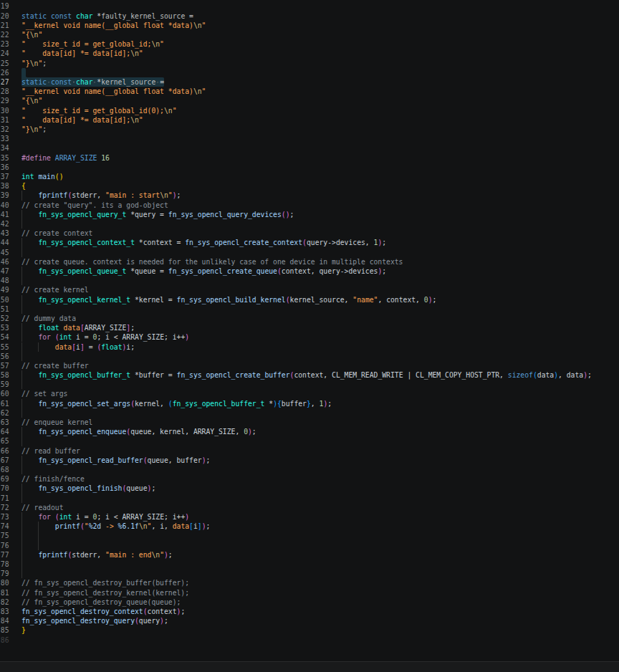Click the int main() declaration

pos(42,176)
